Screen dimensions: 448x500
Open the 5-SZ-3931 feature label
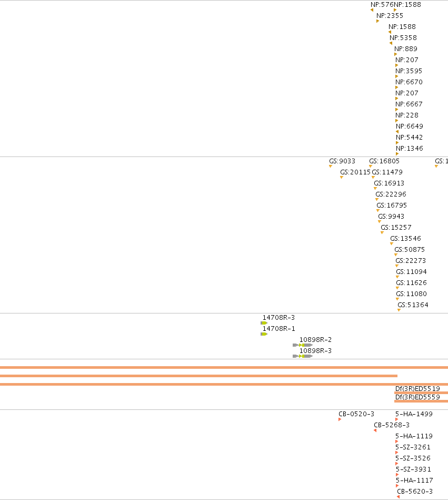click(413, 469)
